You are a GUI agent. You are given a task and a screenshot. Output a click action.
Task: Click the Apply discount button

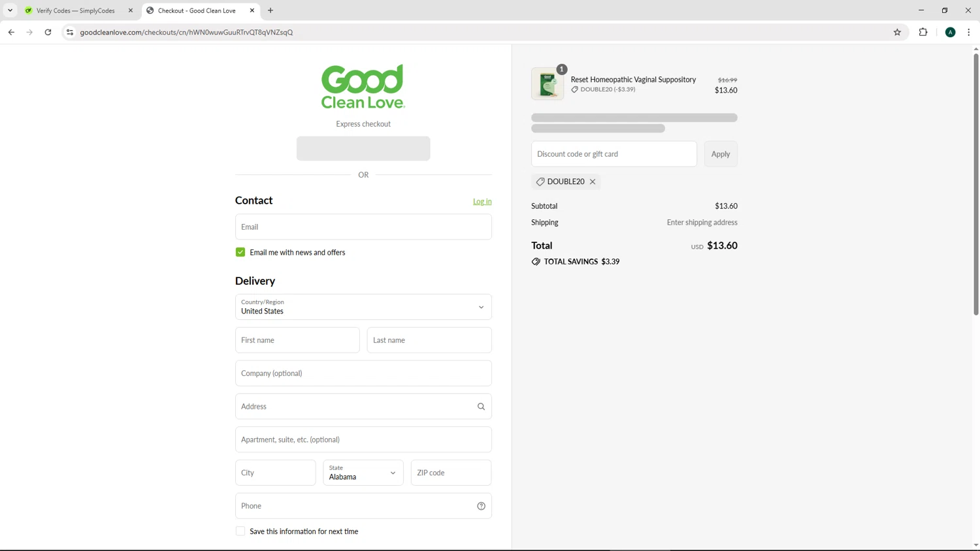click(721, 154)
